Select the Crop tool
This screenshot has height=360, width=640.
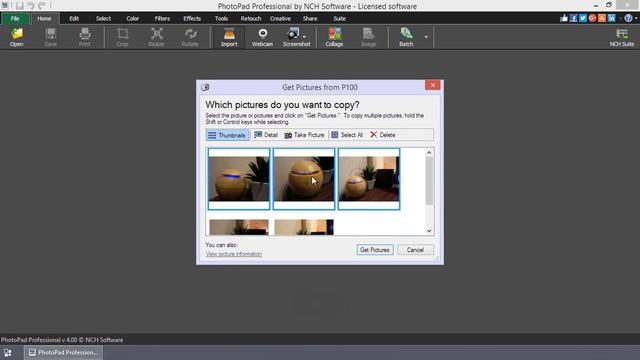122,37
